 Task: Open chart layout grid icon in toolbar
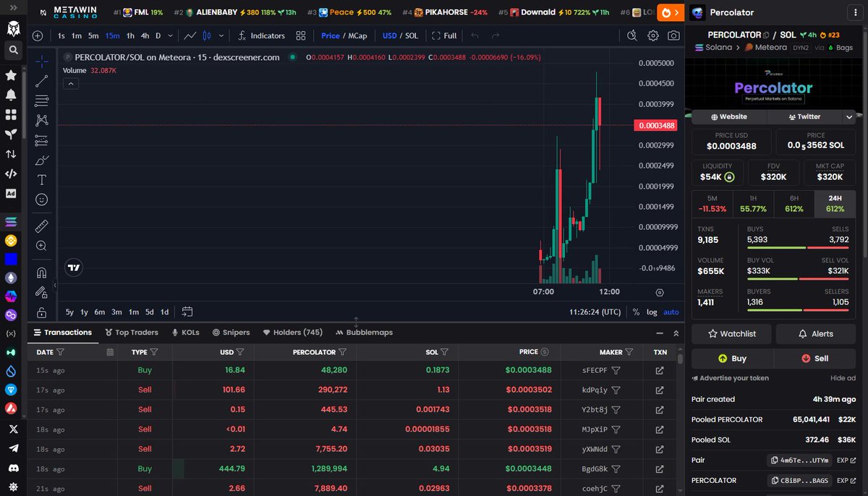pos(301,35)
